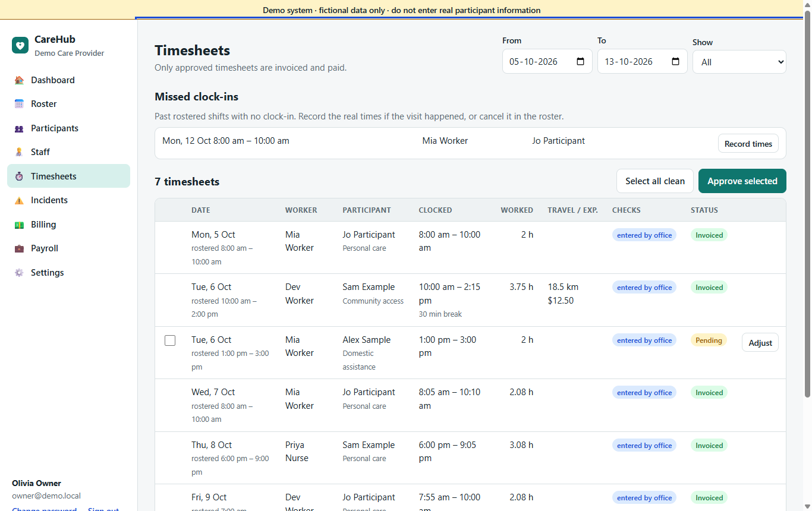
Task: Click the TRAVEL / EXP. column header
Action: pyautogui.click(x=572, y=210)
